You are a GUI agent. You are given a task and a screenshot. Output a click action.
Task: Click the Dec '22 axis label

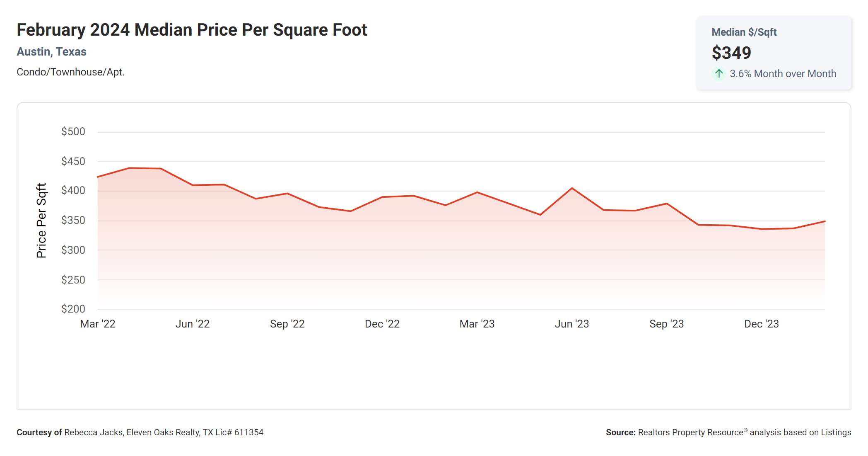382,324
